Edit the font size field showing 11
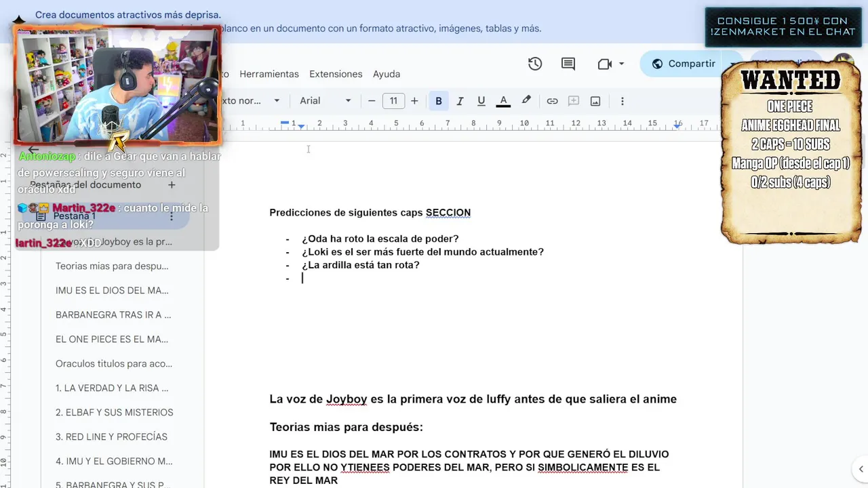This screenshot has height=488, width=868. coord(393,101)
